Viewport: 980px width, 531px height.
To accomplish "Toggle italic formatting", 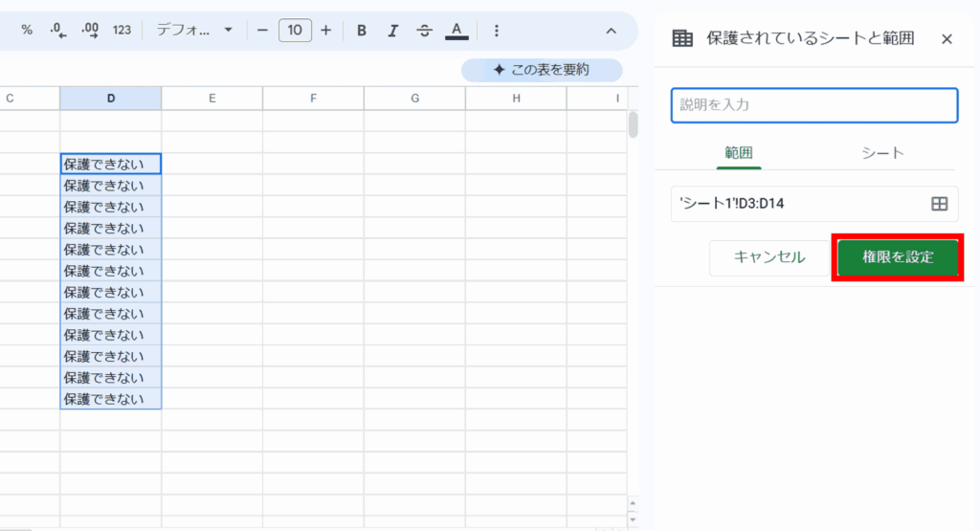I will pyautogui.click(x=392, y=31).
